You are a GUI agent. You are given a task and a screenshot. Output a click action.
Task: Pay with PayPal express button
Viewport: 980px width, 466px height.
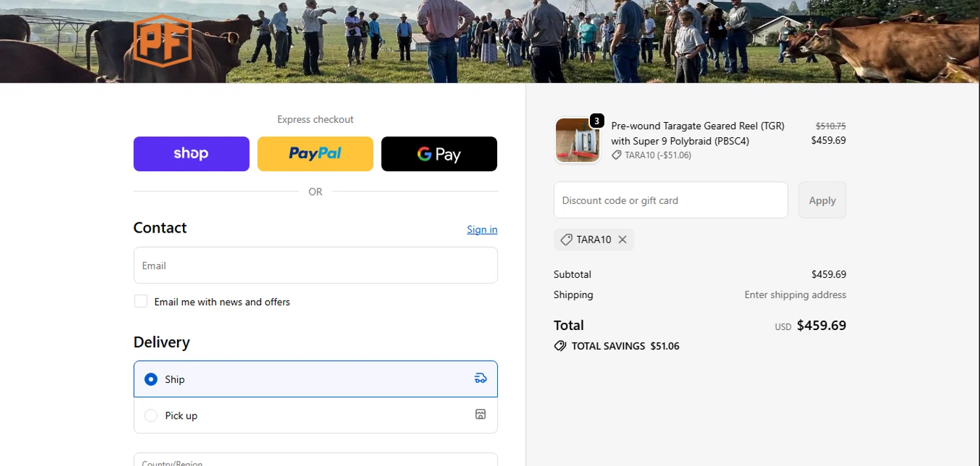[x=315, y=154]
